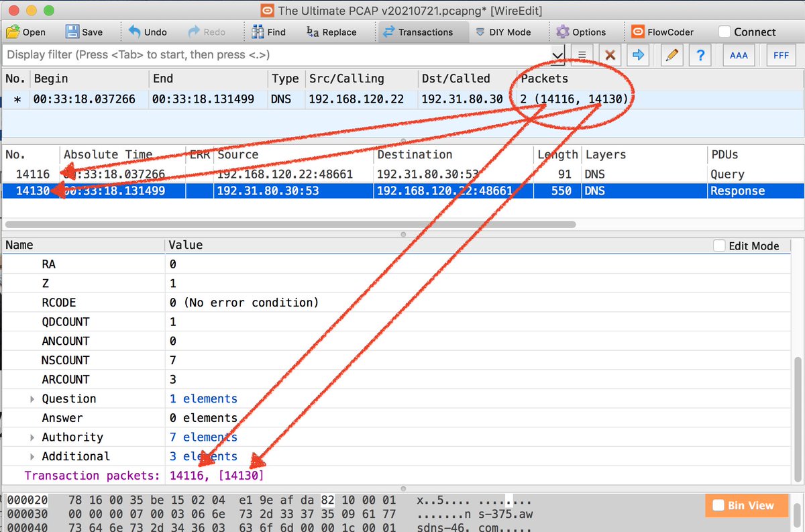Image resolution: width=805 pixels, height=532 pixels.
Task: Focus the display filter input field
Action: 276,55
